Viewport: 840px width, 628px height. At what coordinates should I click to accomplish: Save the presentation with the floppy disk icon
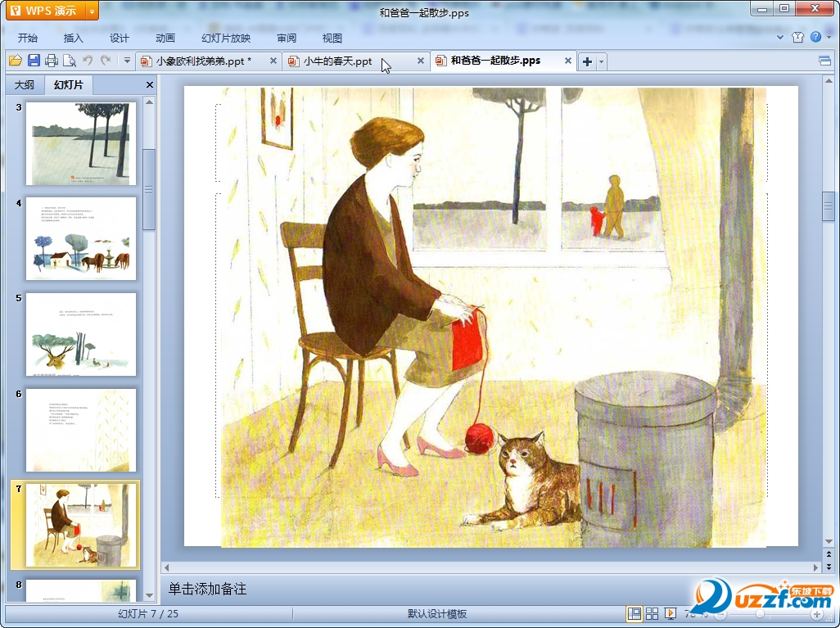tap(34, 61)
